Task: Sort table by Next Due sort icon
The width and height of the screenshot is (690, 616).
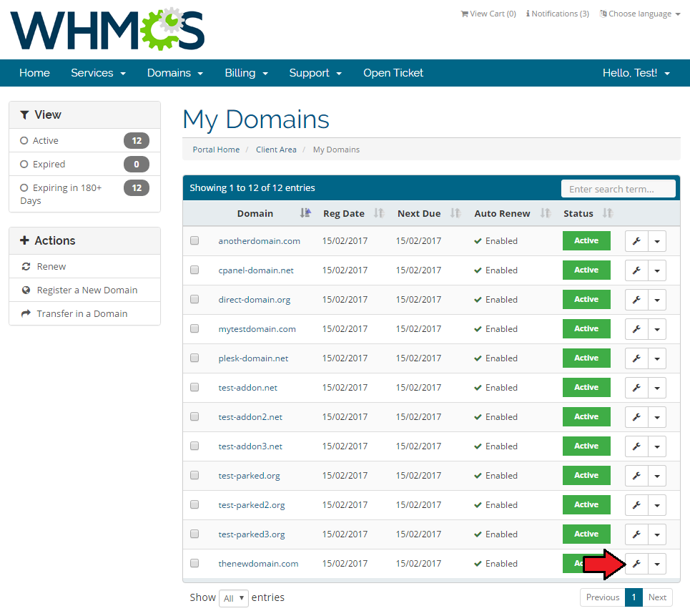Action: [455, 213]
